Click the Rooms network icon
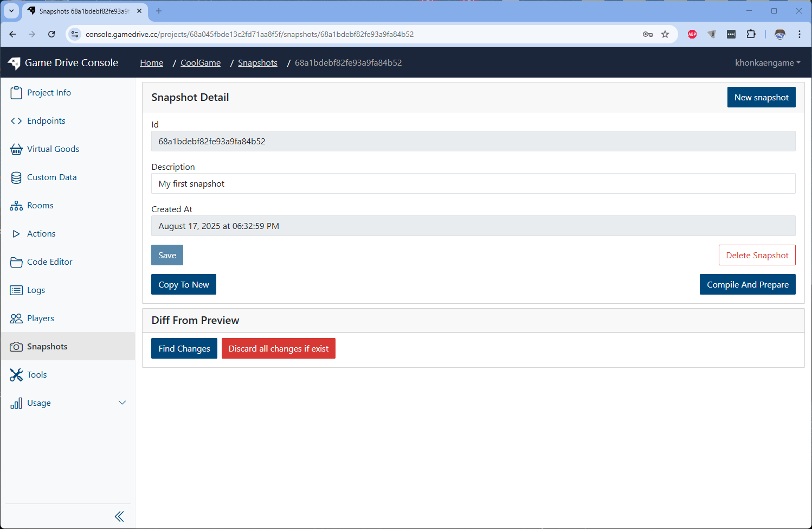812x529 pixels. click(x=16, y=206)
